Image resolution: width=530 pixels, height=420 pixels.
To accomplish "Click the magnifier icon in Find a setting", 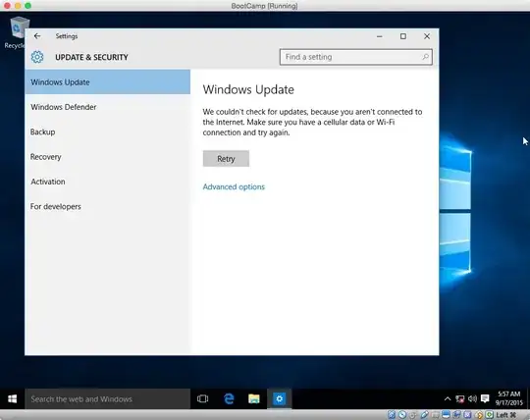I will 426,57.
